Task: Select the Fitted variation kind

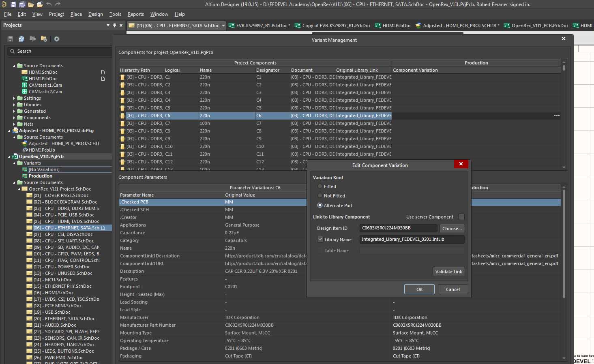Action: tap(320, 186)
